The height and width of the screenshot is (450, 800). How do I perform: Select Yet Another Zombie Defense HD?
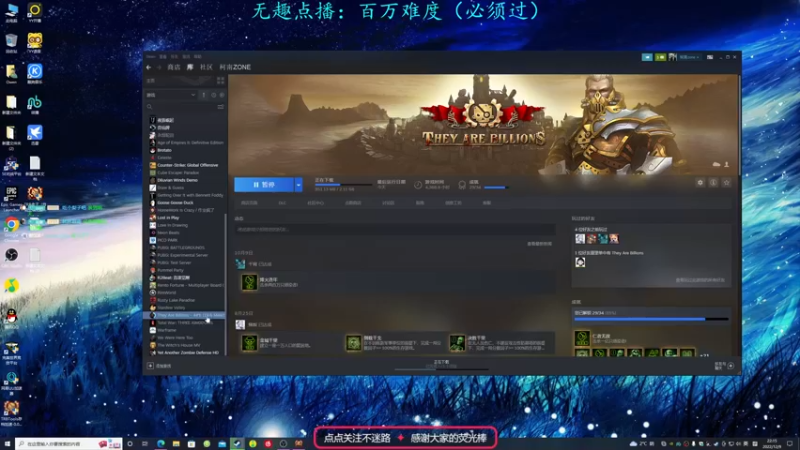point(184,353)
